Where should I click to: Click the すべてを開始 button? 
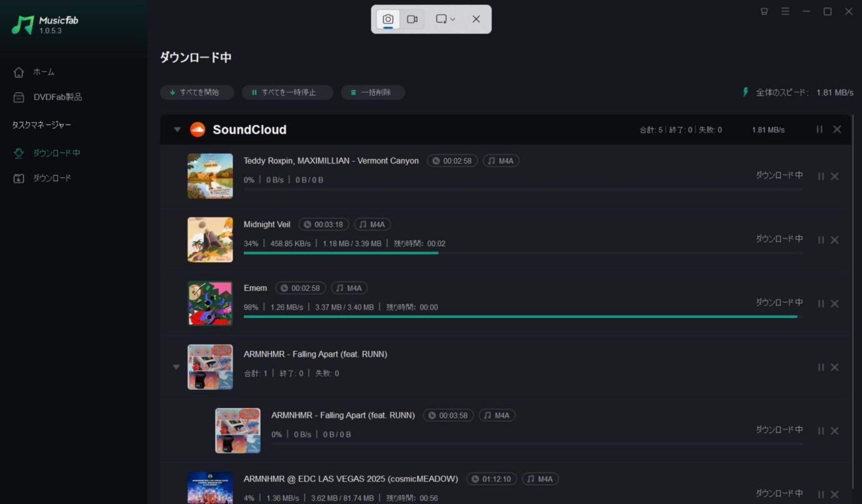[197, 92]
